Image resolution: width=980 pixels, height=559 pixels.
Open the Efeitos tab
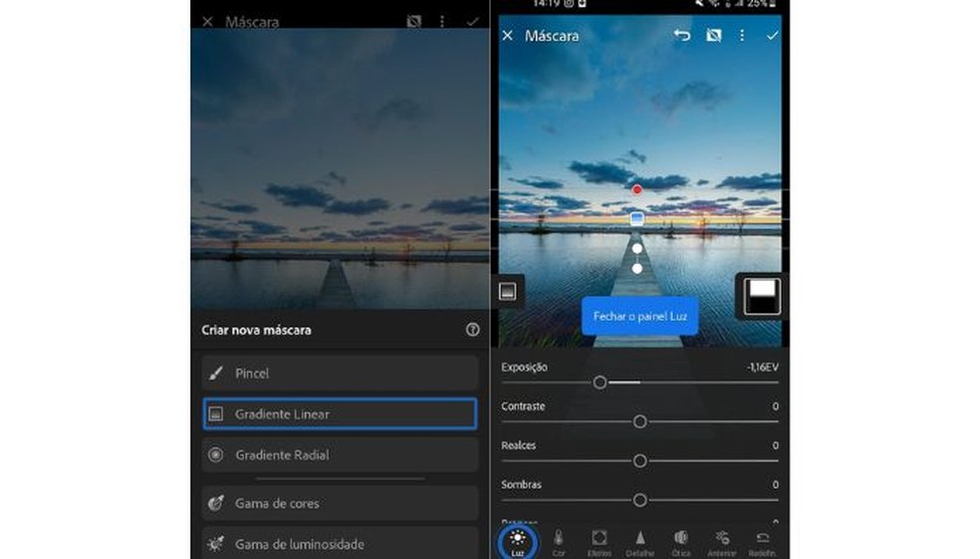(599, 543)
